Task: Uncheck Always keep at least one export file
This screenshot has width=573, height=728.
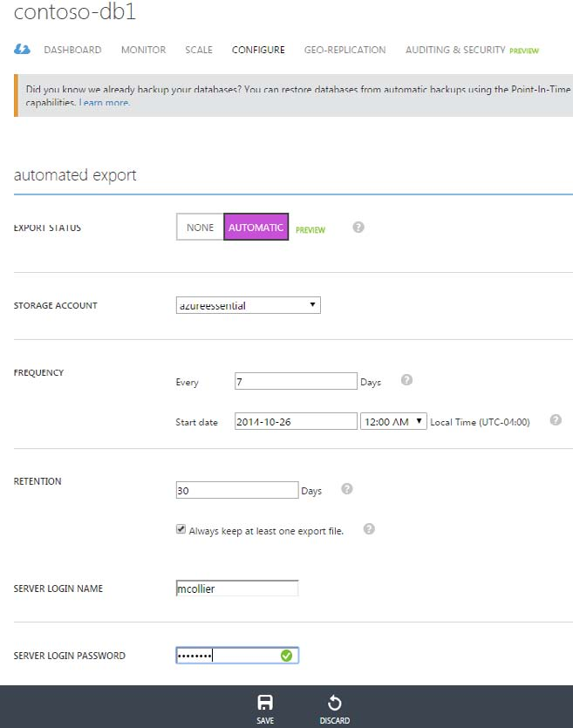Action: point(181,529)
